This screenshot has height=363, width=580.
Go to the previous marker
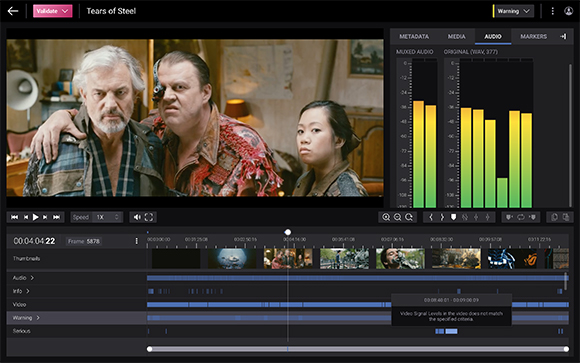(431, 217)
